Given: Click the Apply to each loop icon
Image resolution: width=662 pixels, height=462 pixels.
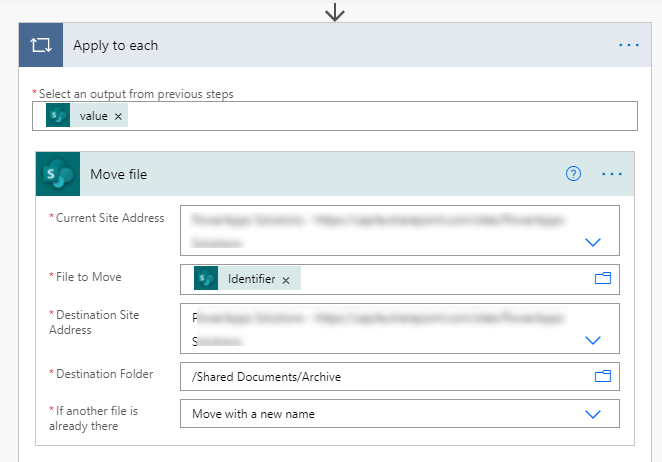Looking at the screenshot, I should [41, 45].
